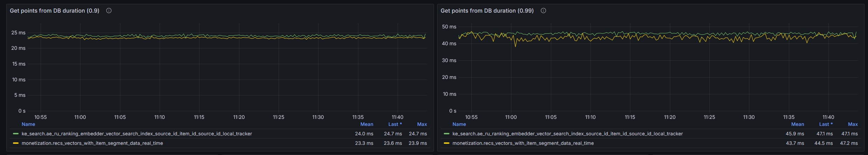Click the info icon on the 0.9 duration panel
This screenshot has height=155, width=868.
pos(109,11)
